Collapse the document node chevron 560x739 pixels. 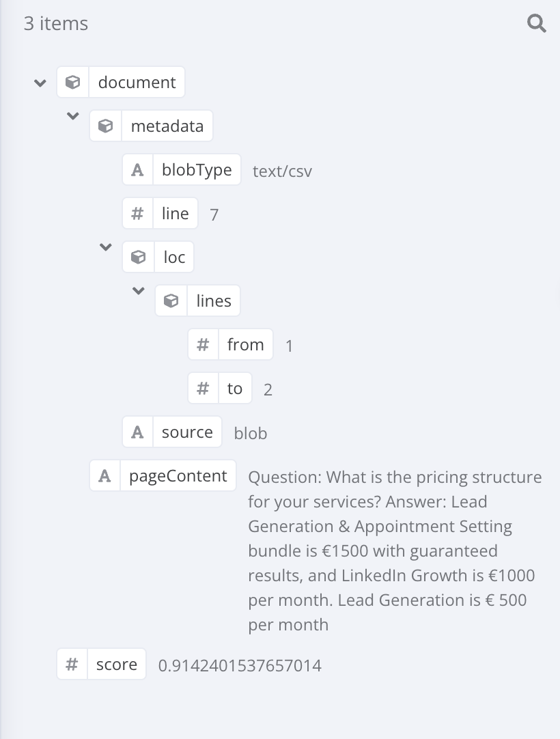click(x=40, y=83)
